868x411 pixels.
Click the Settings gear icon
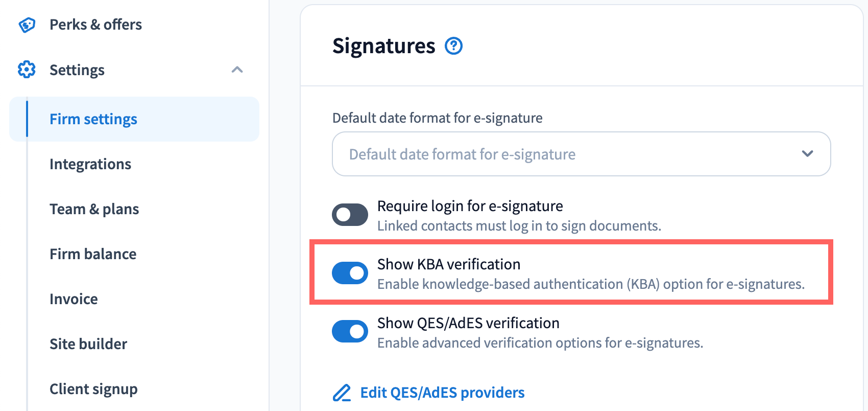pos(27,70)
